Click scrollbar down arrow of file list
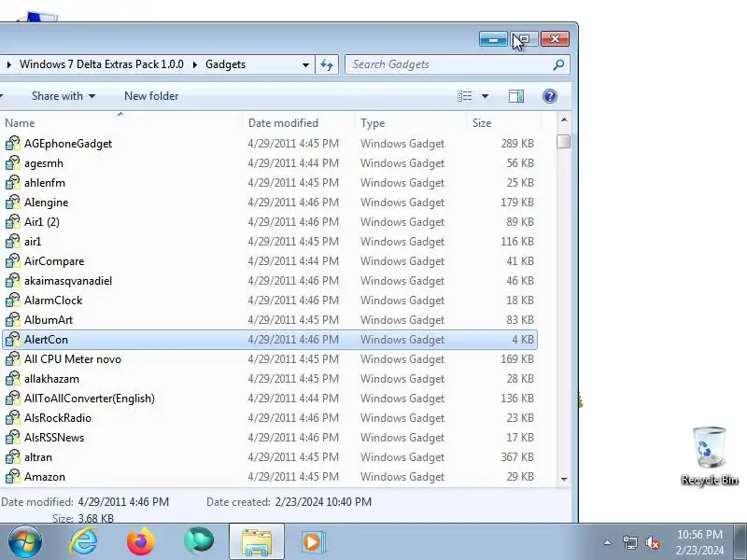 click(x=564, y=479)
